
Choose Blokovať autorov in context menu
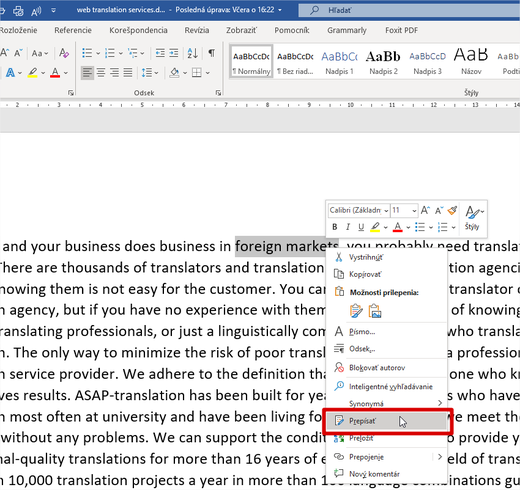click(x=387, y=368)
